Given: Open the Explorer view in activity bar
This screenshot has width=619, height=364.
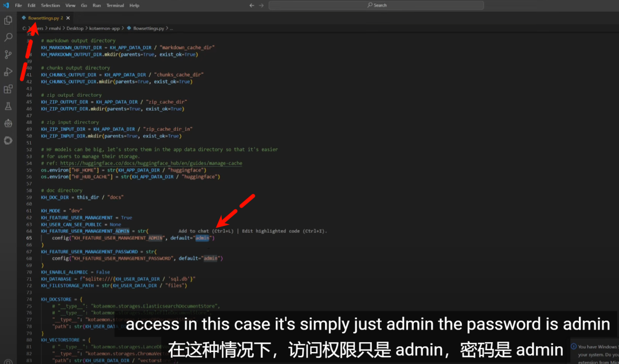Looking at the screenshot, I should tap(8, 21).
